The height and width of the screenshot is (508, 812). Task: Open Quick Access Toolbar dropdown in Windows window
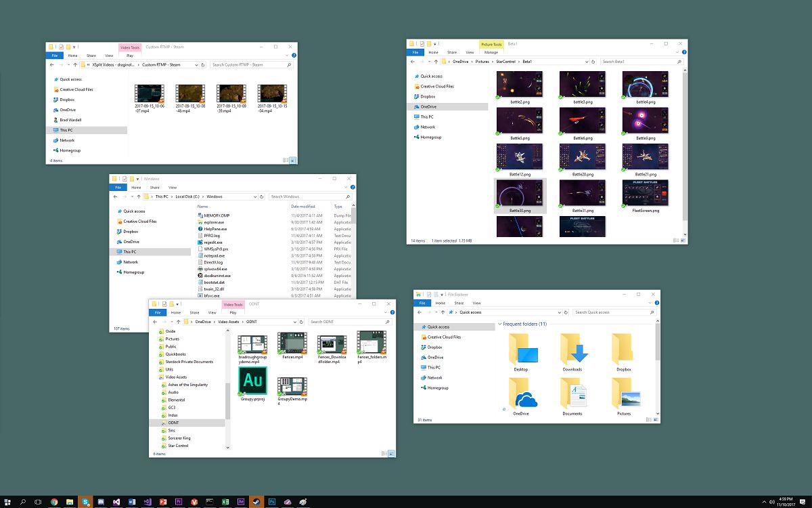pyautogui.click(x=138, y=179)
